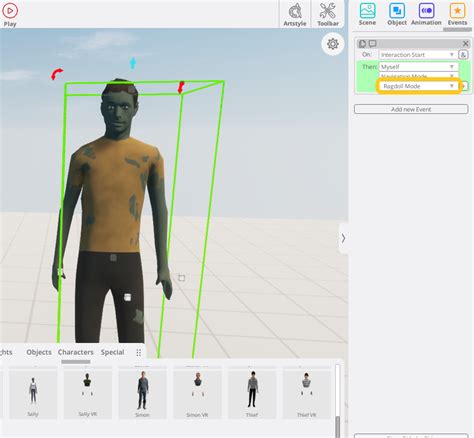Add a comment to the event

click(372, 44)
